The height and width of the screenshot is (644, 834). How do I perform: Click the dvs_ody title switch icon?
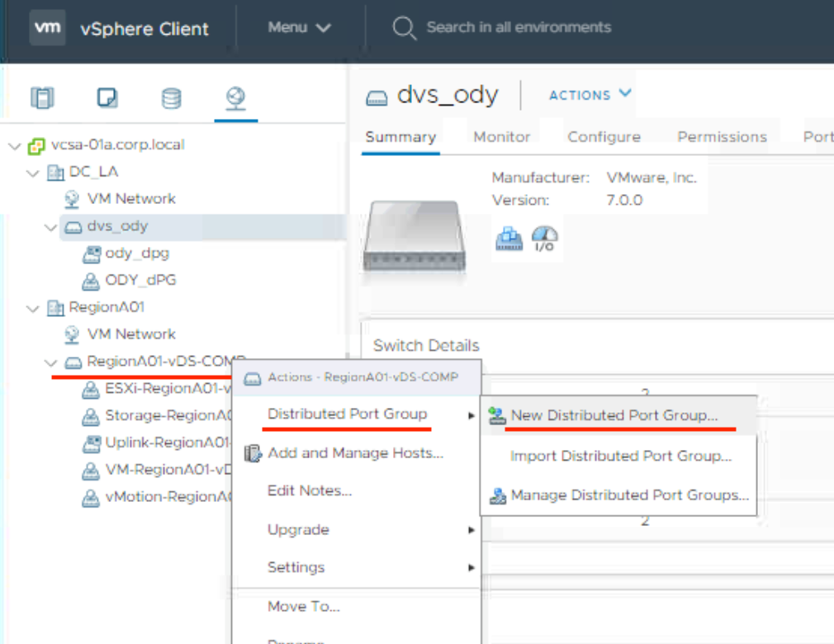click(377, 98)
